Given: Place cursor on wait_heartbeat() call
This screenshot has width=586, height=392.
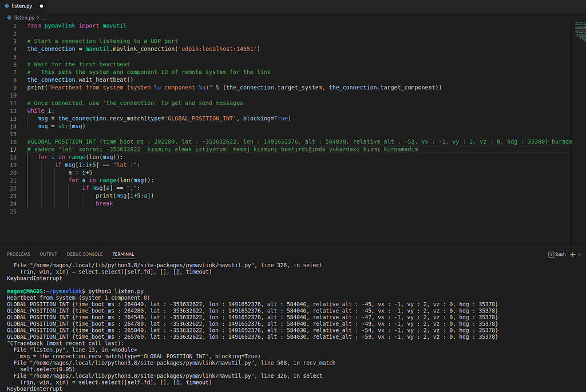Looking at the screenshot, I should 105,80.
